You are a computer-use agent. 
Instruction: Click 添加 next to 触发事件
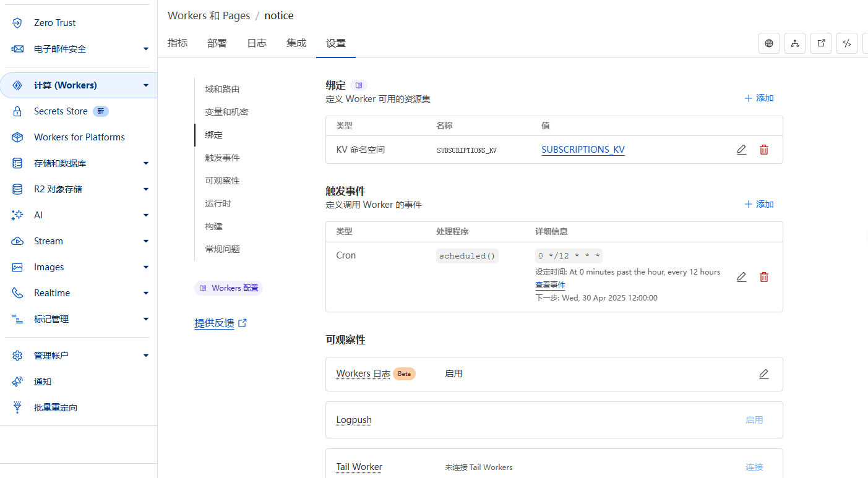click(759, 204)
